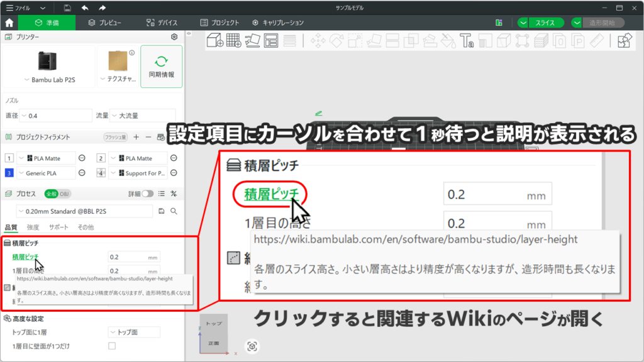Viewport: 644px width, 362px height.
Task: Switch to the プレビュー tab
Action: click(x=105, y=23)
